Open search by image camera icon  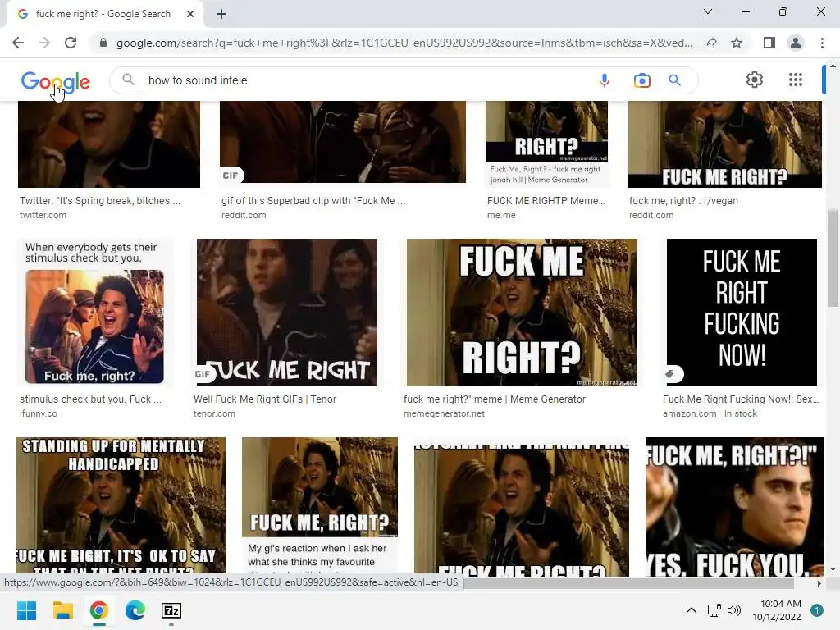tap(641, 80)
